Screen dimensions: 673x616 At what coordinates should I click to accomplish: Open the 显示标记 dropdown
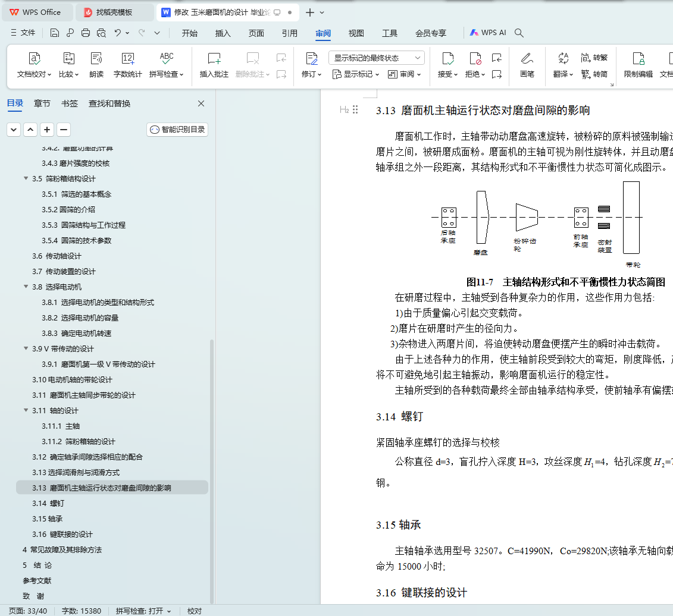(356, 74)
